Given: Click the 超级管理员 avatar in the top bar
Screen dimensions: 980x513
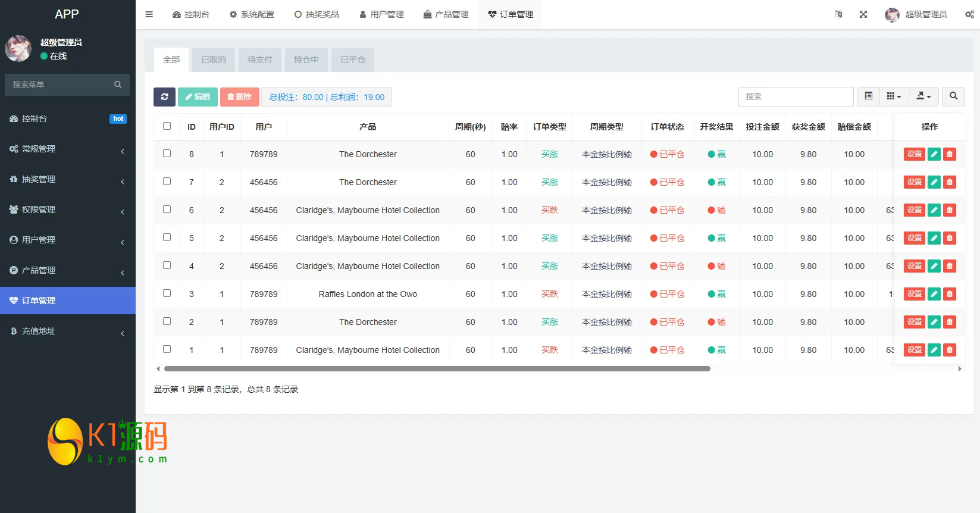Looking at the screenshot, I should (x=892, y=15).
